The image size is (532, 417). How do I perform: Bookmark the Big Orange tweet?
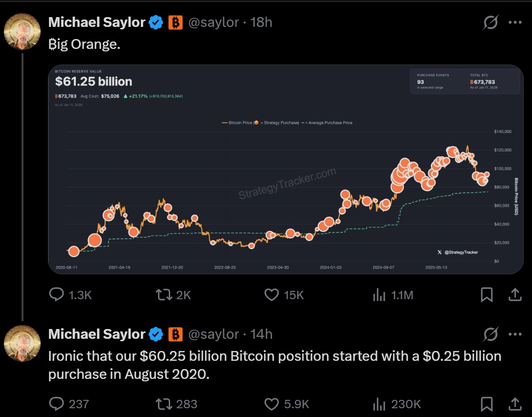[487, 294]
